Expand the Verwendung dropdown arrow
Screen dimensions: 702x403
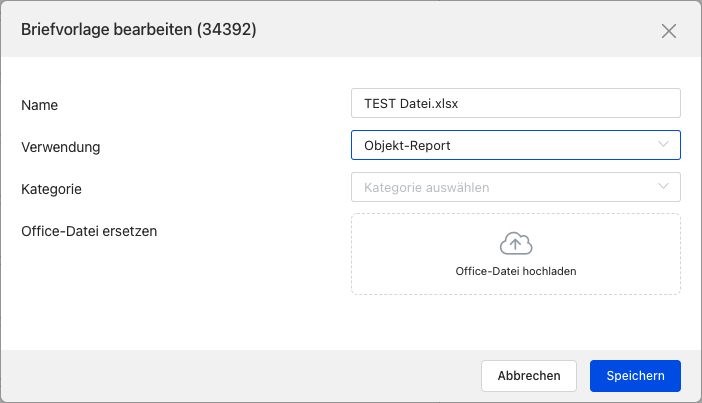(x=664, y=145)
